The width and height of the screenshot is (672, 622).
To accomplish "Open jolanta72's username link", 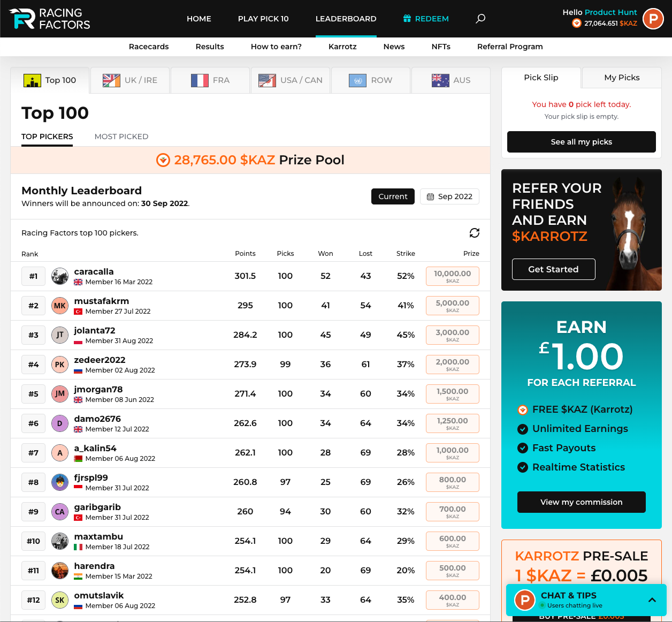I will click(x=95, y=331).
